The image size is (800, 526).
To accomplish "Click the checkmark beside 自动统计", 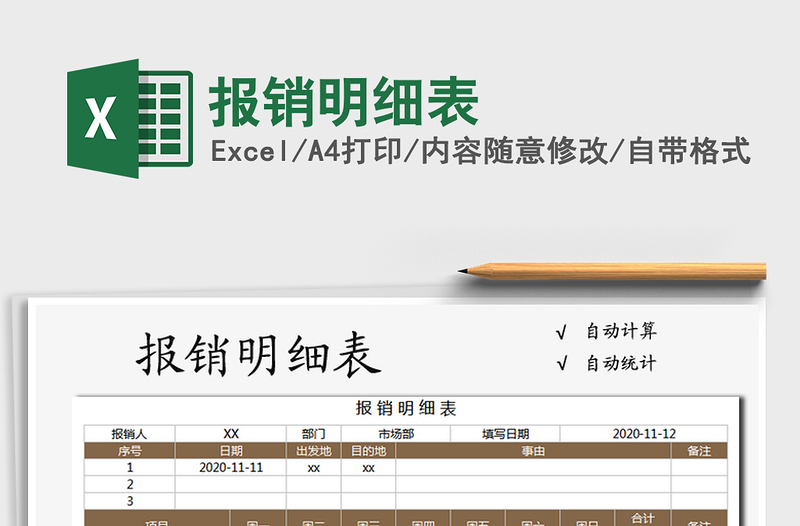I will 561,364.
